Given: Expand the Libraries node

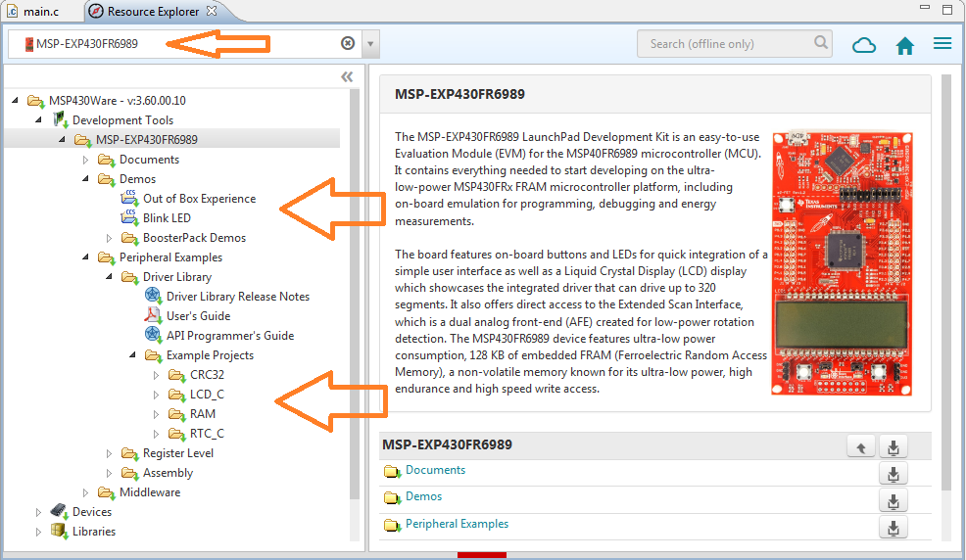Looking at the screenshot, I should (x=39, y=533).
